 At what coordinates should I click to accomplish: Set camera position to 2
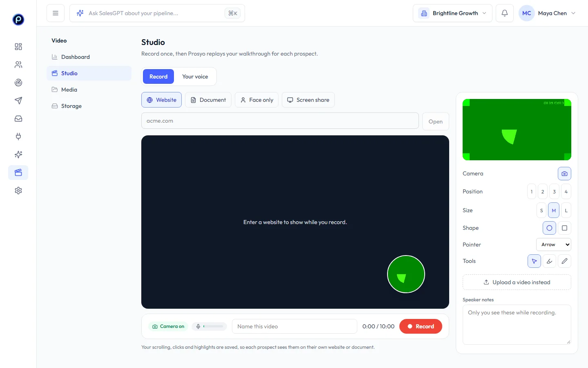[x=543, y=191]
